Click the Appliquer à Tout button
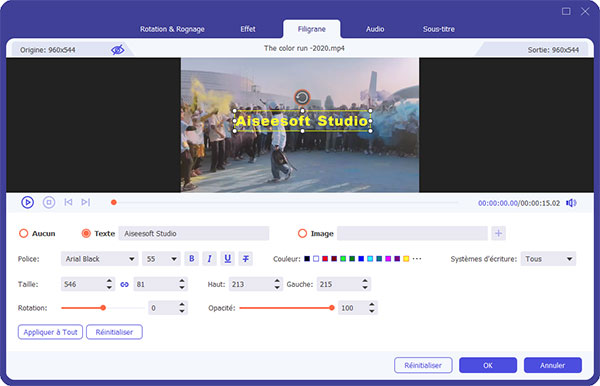Image resolution: width=600 pixels, height=386 pixels. click(x=50, y=332)
